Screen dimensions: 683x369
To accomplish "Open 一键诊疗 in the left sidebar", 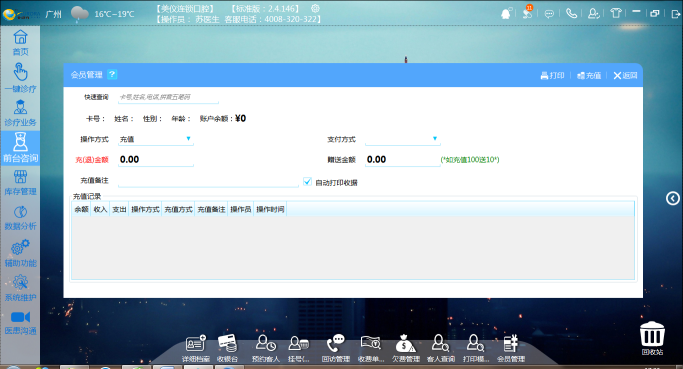I will (x=20, y=78).
